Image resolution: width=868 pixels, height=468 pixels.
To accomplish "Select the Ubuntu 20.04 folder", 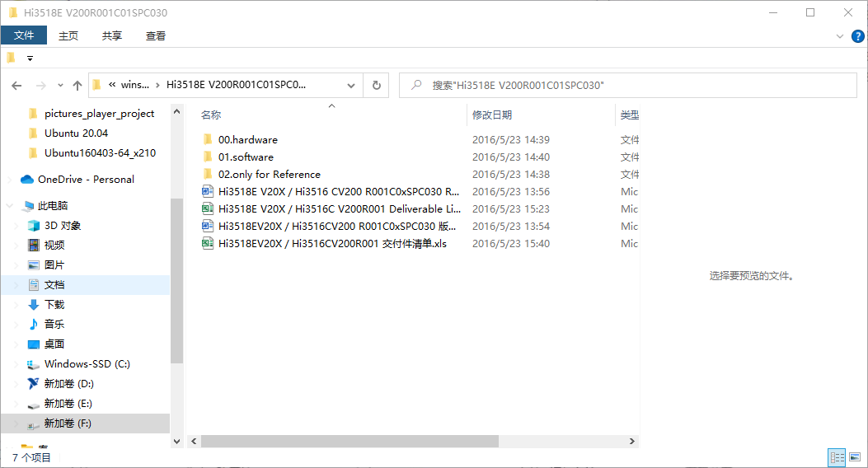I will (x=76, y=133).
